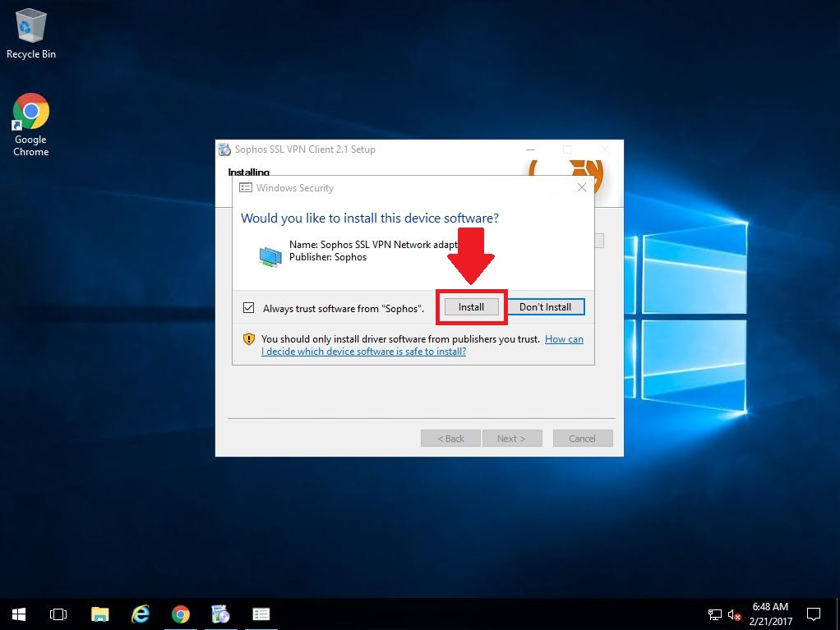Minimize the Sophos setup window
This screenshot has height=630, width=840.
pos(530,149)
